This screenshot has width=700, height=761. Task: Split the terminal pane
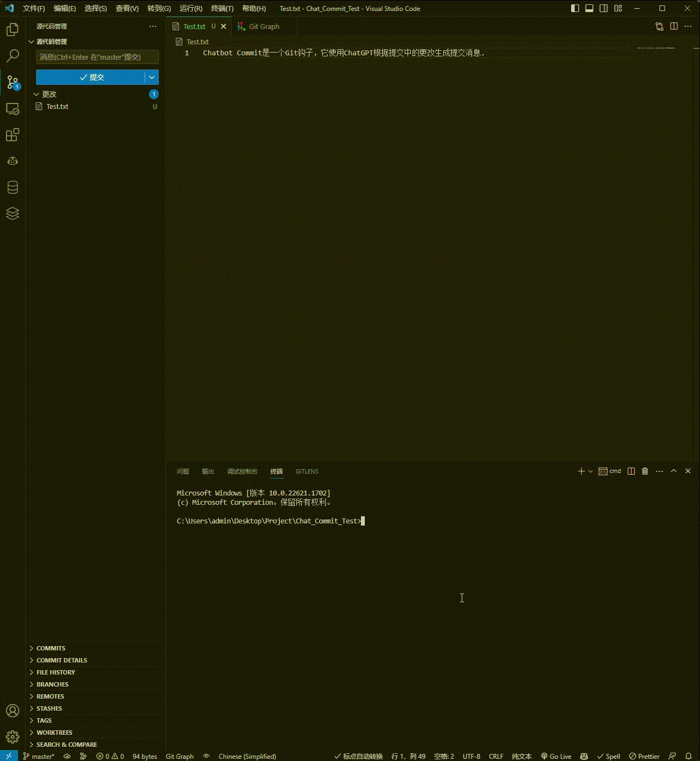[x=630, y=471]
